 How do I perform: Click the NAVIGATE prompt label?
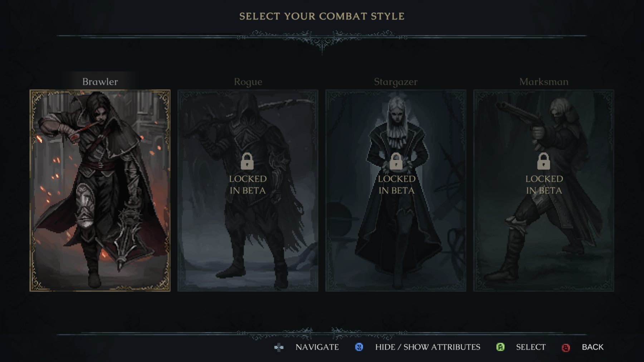point(317,347)
